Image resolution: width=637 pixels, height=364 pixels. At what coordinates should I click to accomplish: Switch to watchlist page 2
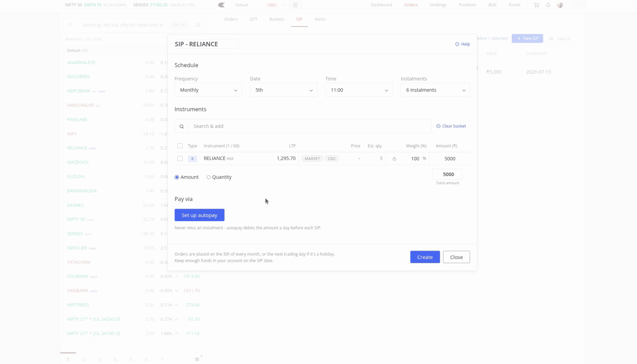pos(83,359)
